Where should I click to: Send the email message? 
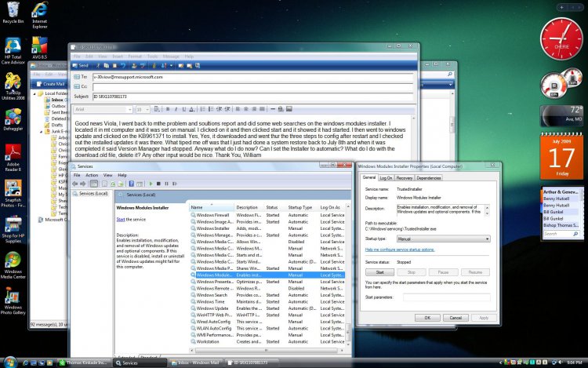(x=80, y=66)
